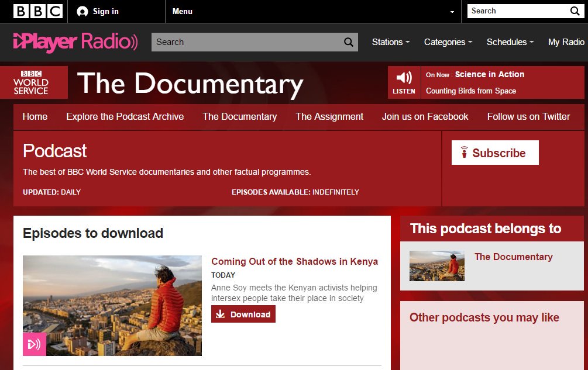The height and width of the screenshot is (370, 588).
Task: Expand the Schedules dropdown
Action: (x=510, y=42)
